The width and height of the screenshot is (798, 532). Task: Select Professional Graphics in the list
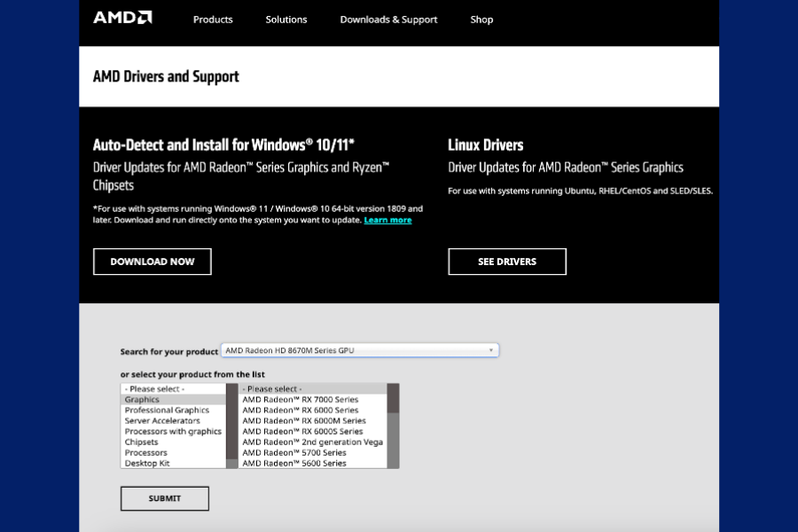click(167, 411)
